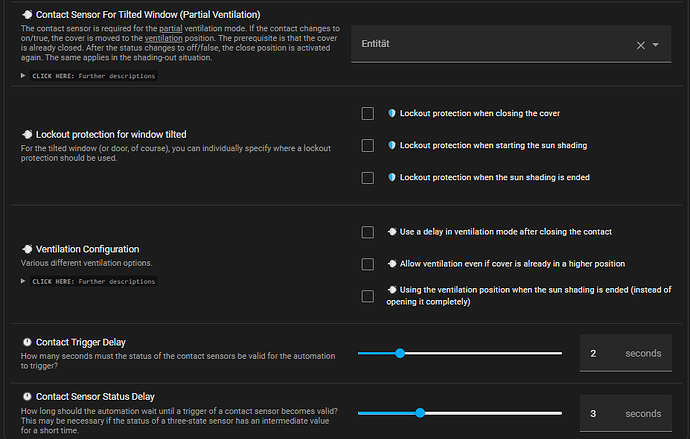Screen dimensions: 690x439
Task: Clear the Entität entity selection
Action: [x=641, y=45]
